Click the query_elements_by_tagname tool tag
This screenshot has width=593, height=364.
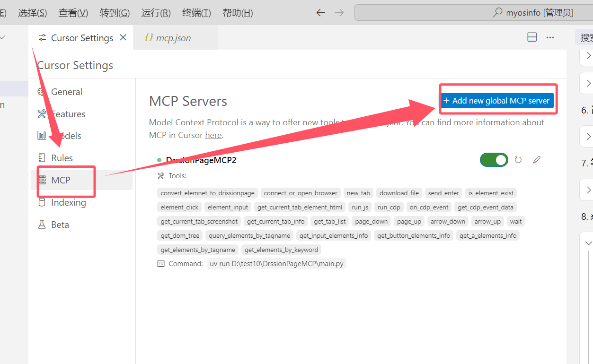249,235
